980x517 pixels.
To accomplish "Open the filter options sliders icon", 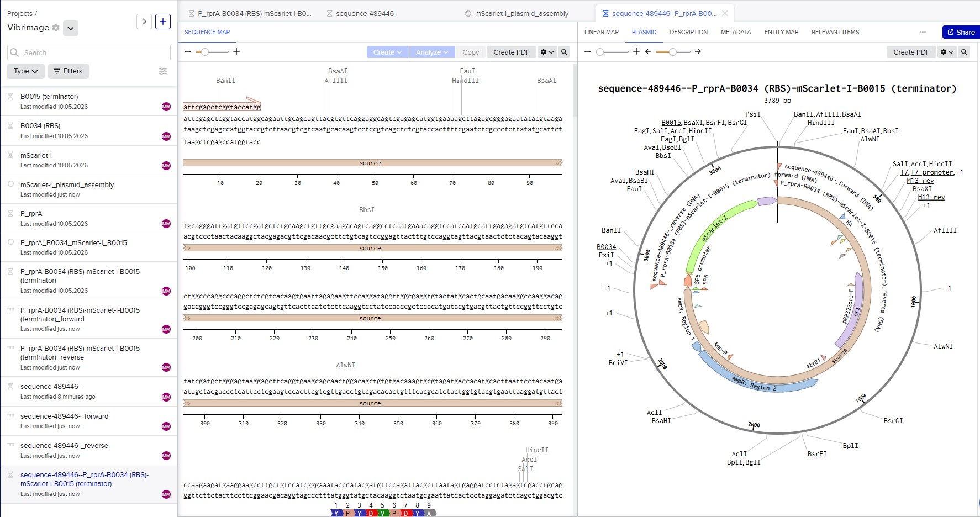I will pos(163,71).
